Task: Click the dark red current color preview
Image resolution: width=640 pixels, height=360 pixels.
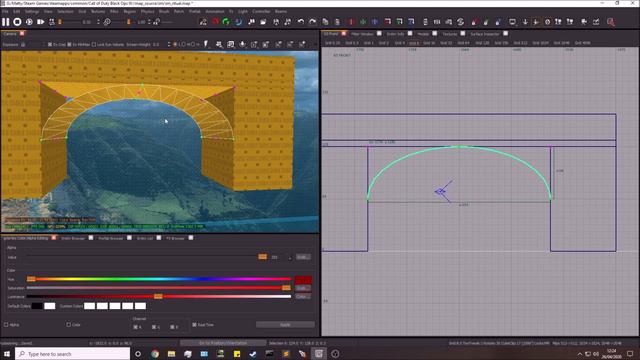Action: pyautogui.click(x=303, y=280)
